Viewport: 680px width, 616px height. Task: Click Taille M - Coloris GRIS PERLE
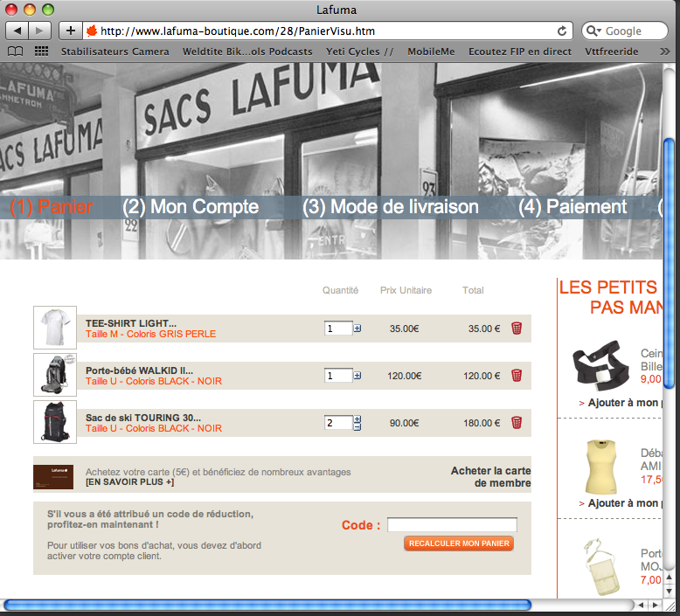click(150, 334)
